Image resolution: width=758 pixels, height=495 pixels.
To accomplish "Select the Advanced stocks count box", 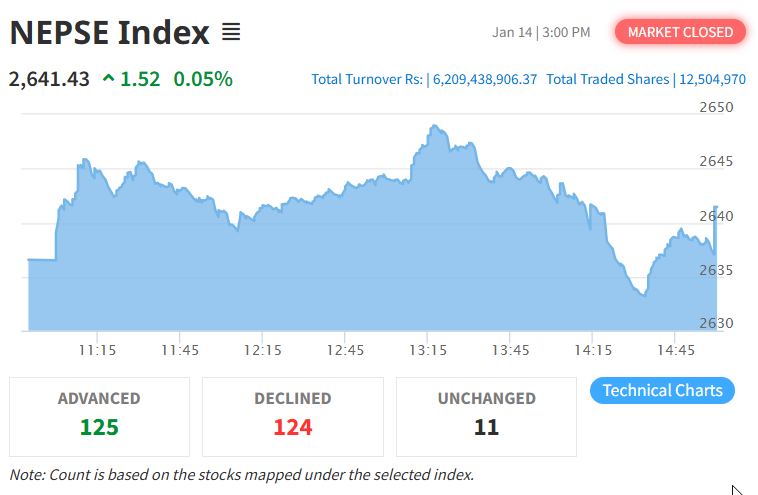I will pos(99,416).
